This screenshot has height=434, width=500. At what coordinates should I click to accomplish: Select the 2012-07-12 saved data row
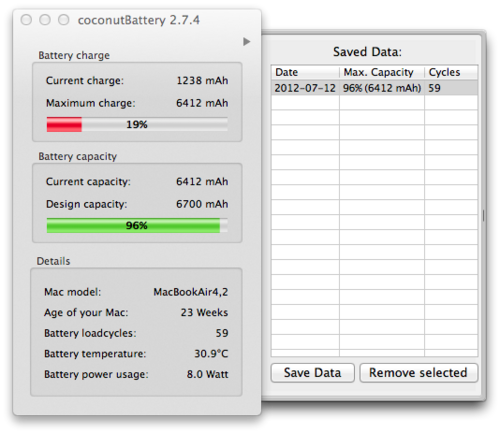pyautogui.click(x=374, y=88)
